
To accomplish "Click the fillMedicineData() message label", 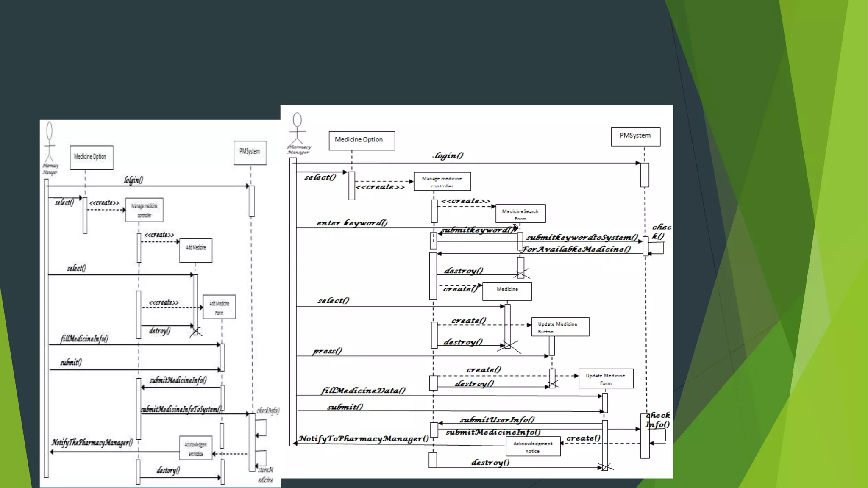I will [363, 390].
